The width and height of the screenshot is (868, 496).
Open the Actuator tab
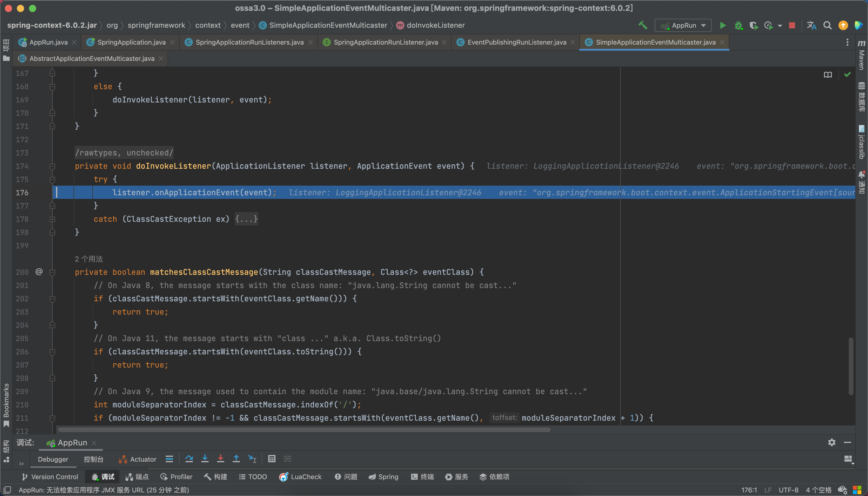(x=137, y=459)
